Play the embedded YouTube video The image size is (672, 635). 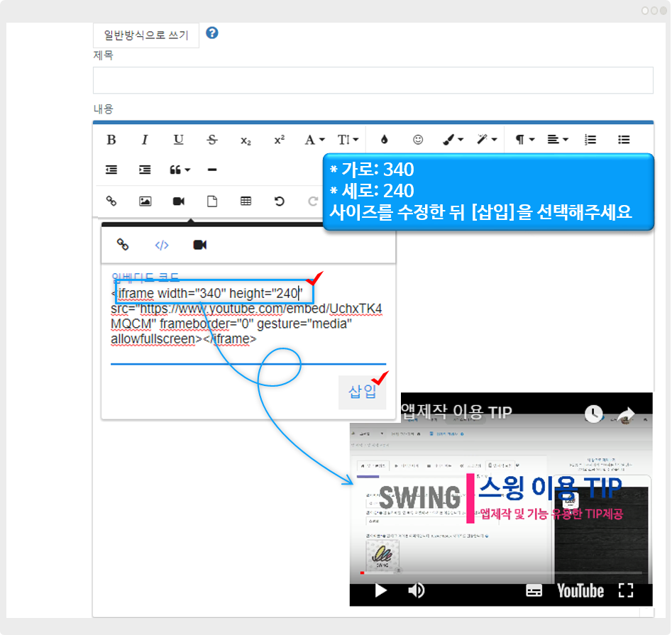(381, 590)
